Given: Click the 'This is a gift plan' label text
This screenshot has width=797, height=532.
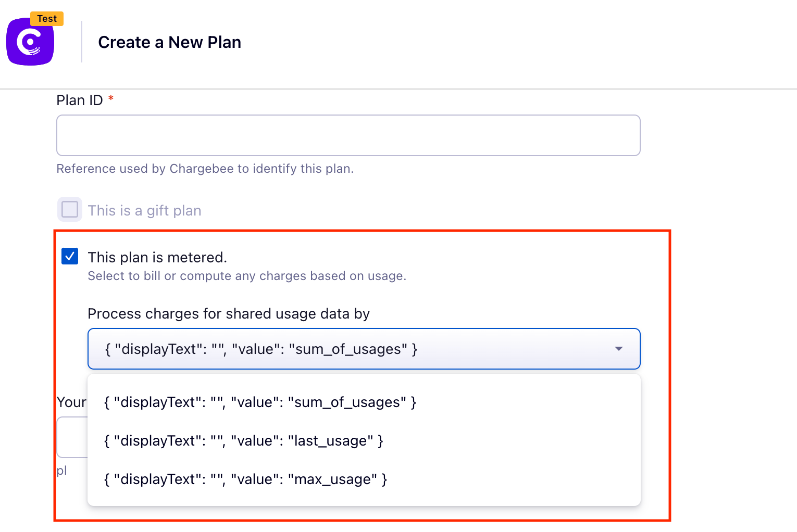Looking at the screenshot, I should (x=144, y=210).
